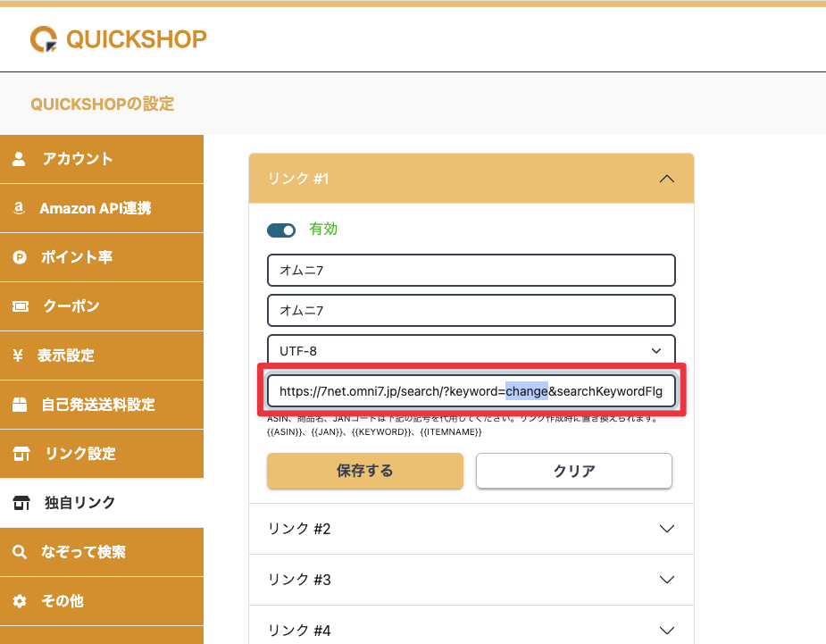Expand the リンク #3 section

tap(665, 580)
